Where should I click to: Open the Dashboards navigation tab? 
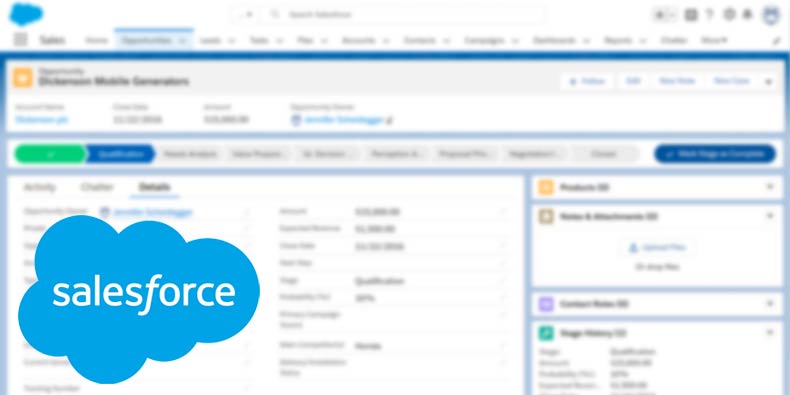[x=554, y=40]
